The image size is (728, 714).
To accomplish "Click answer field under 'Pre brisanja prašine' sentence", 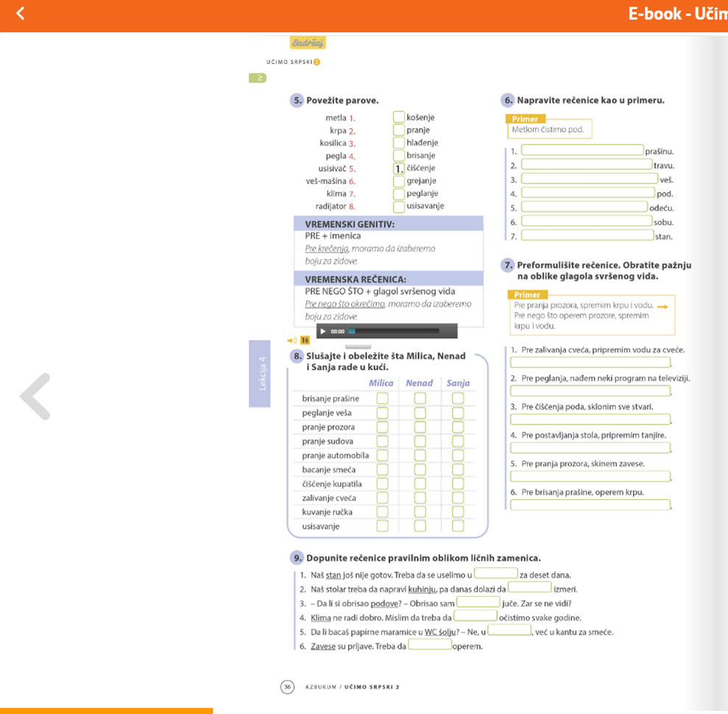I will point(590,504).
